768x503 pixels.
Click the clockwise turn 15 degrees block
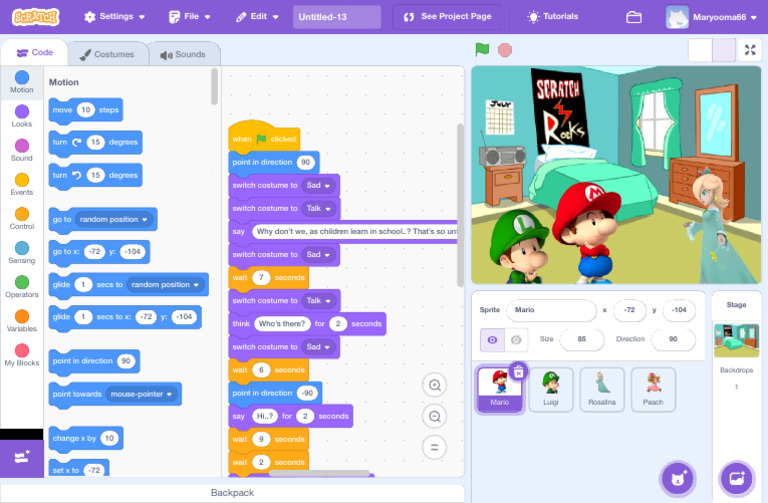pos(96,143)
